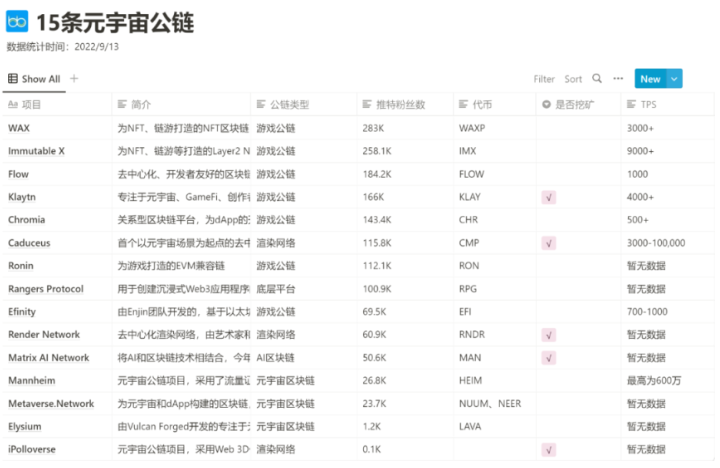The image size is (720, 468).
Task: Open the Ronin project entry
Action: (21, 266)
